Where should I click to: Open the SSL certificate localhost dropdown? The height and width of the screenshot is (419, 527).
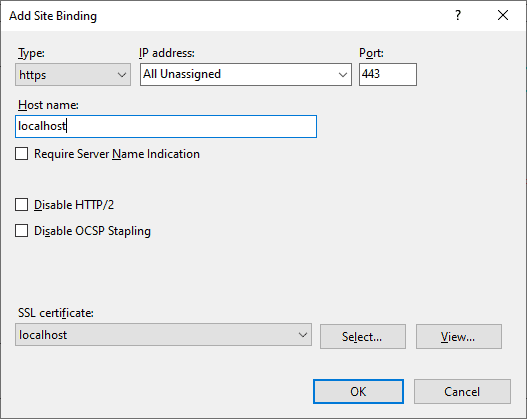pos(163,335)
